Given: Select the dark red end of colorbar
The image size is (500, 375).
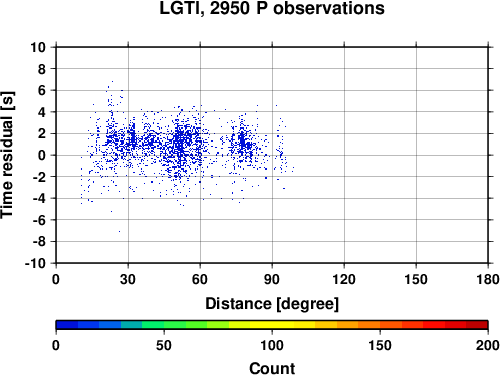Looking at the screenshot, I should pyautogui.click(x=477, y=325).
